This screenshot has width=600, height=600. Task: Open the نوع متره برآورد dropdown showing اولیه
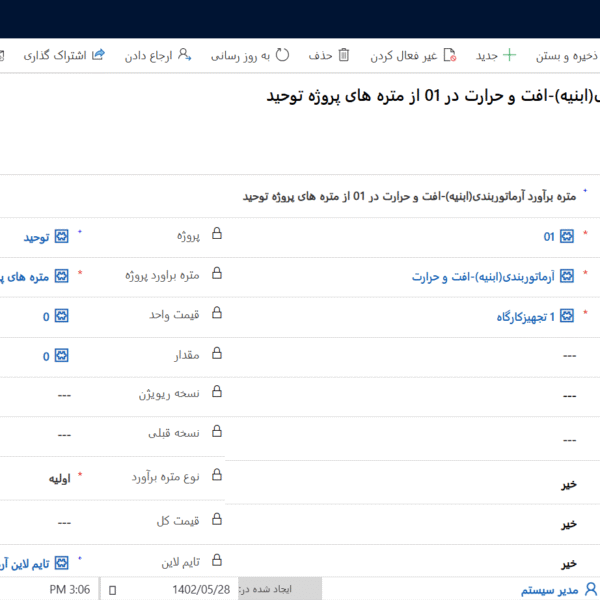click(x=59, y=478)
